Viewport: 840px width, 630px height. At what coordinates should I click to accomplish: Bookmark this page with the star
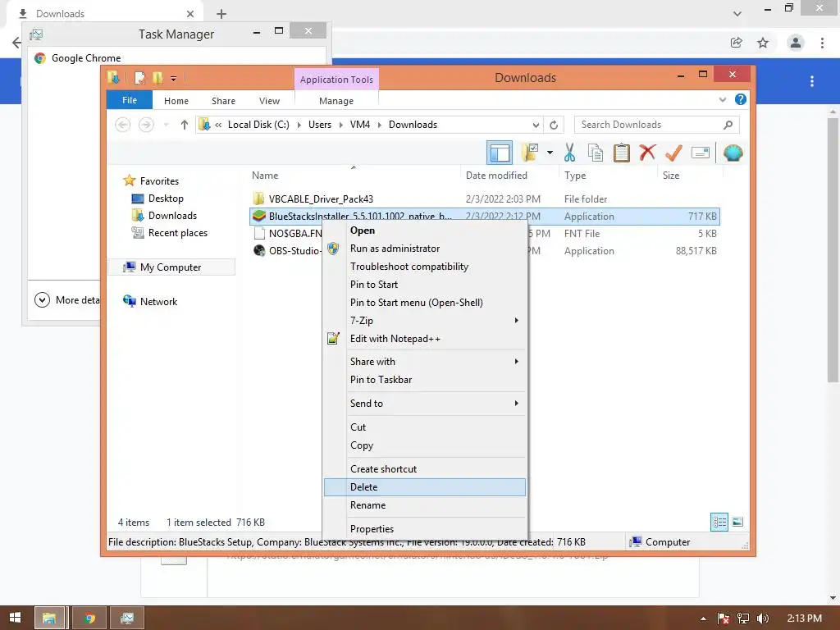click(763, 43)
